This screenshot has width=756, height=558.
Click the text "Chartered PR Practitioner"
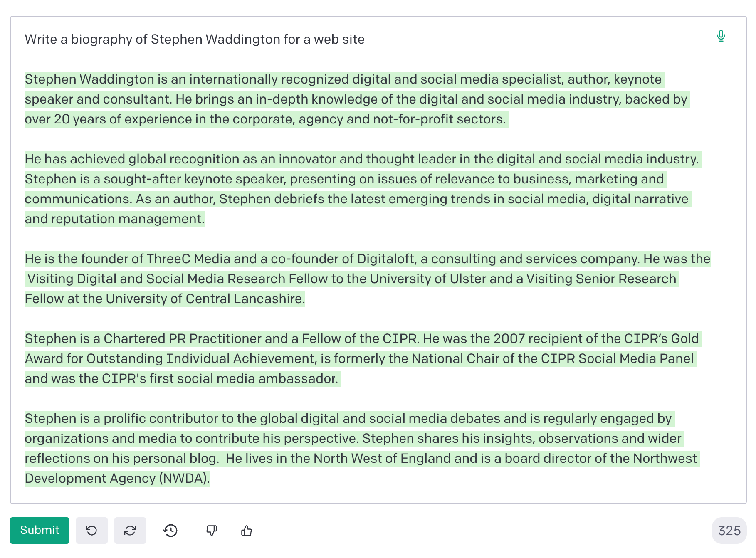click(182, 338)
